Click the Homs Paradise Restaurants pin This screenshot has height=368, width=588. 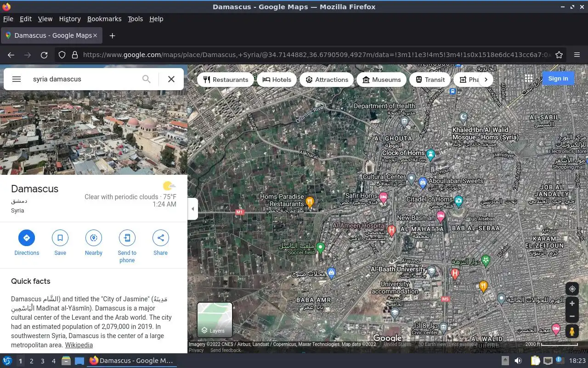(x=310, y=202)
